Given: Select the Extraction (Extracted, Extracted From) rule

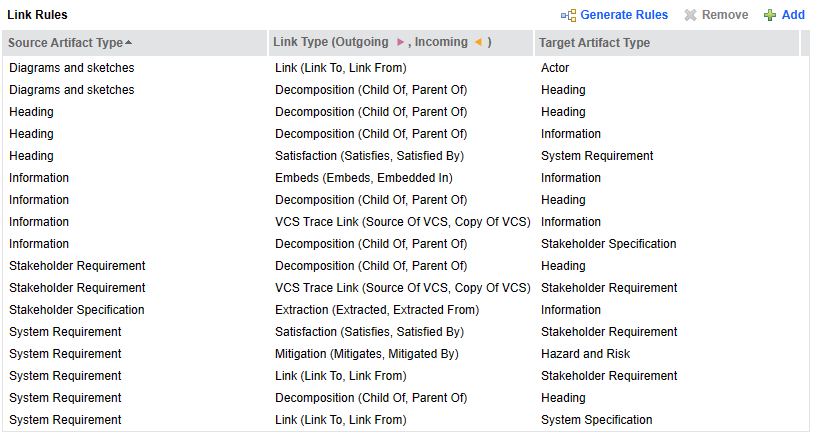Looking at the screenshot, I should [x=377, y=310].
